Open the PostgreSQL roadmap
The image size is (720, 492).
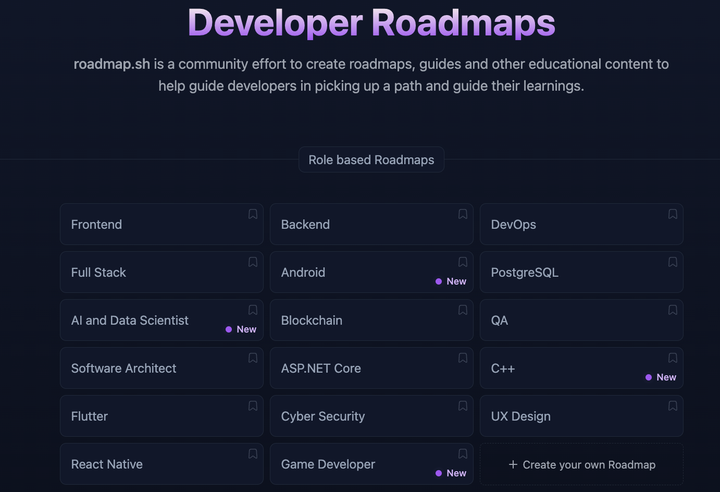click(x=581, y=272)
